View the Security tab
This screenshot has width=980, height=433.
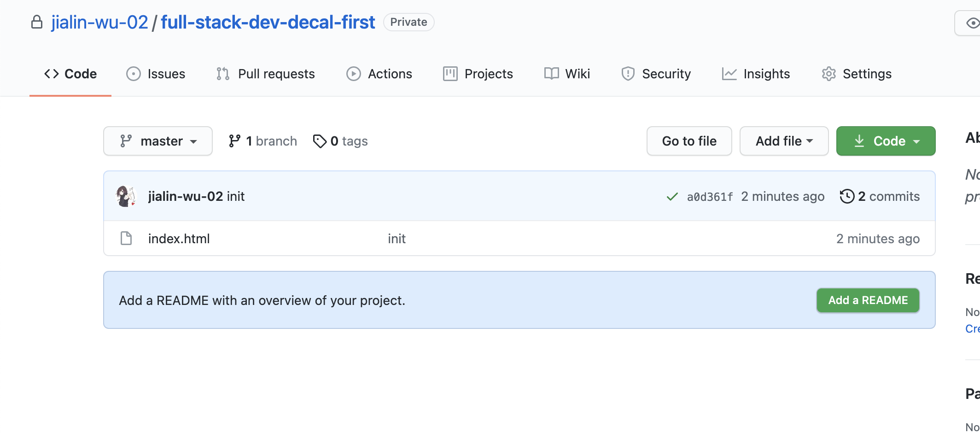[x=656, y=74]
